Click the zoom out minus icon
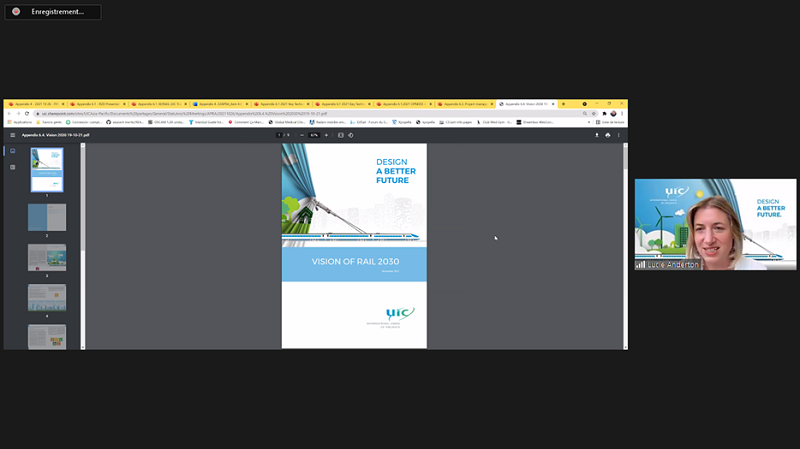This screenshot has height=449, width=800. pos(302,135)
